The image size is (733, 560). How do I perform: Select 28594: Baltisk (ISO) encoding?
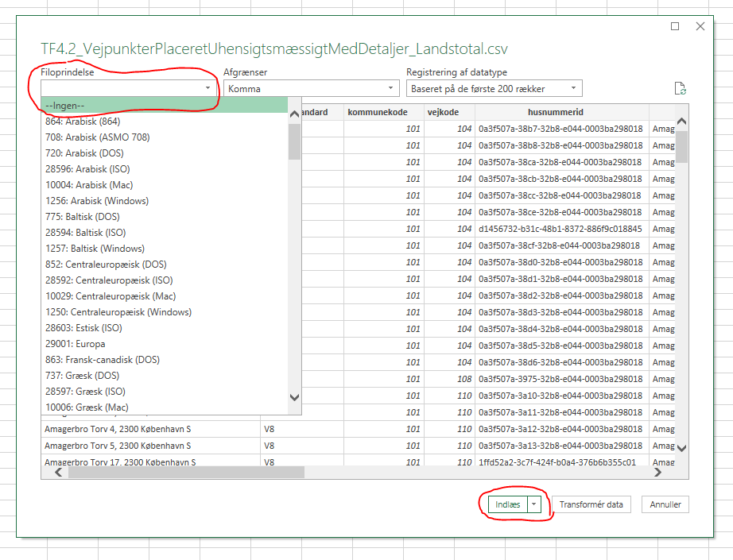point(164,233)
